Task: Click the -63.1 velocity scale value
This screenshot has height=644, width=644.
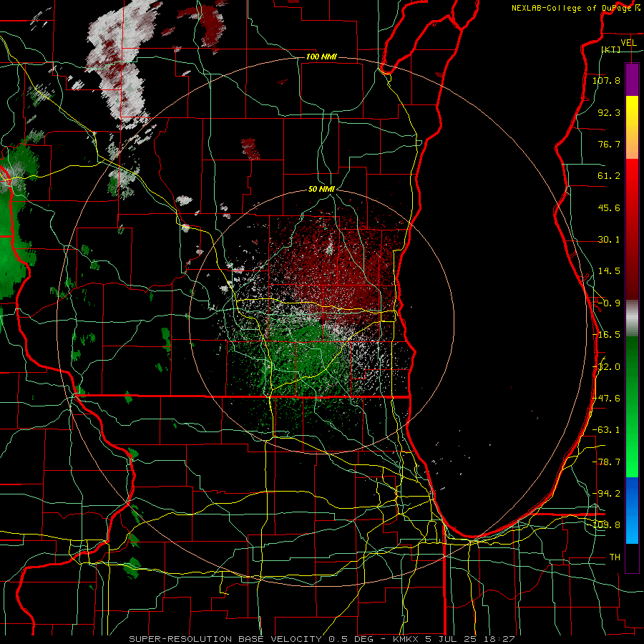Action: pyautogui.click(x=606, y=430)
